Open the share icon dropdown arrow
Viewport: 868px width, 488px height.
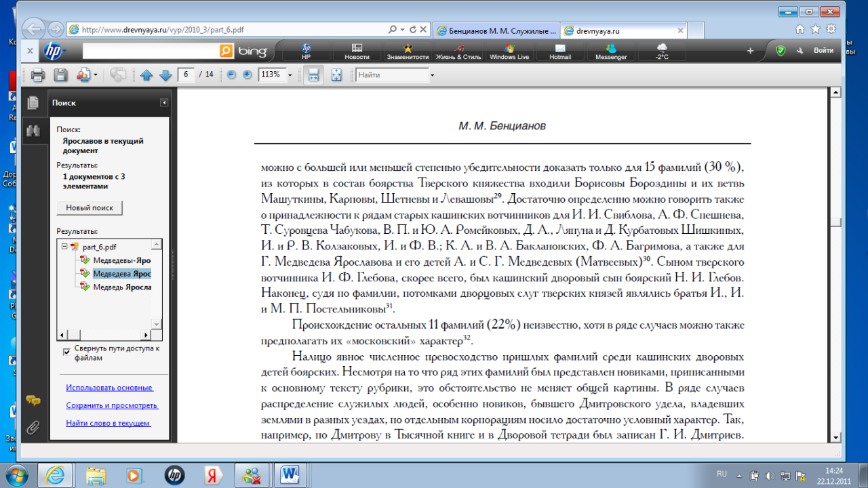tap(95, 75)
